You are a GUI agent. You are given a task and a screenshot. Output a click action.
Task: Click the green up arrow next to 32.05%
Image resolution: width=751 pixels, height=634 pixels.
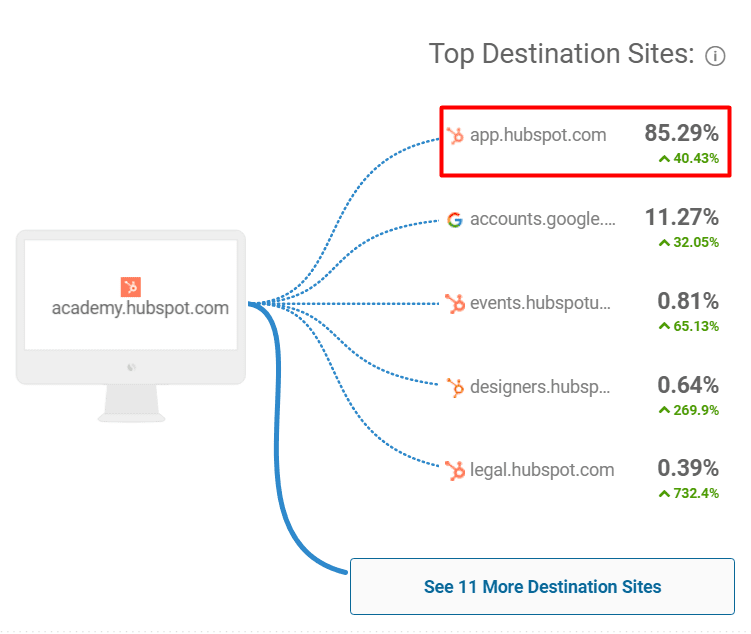click(x=664, y=243)
